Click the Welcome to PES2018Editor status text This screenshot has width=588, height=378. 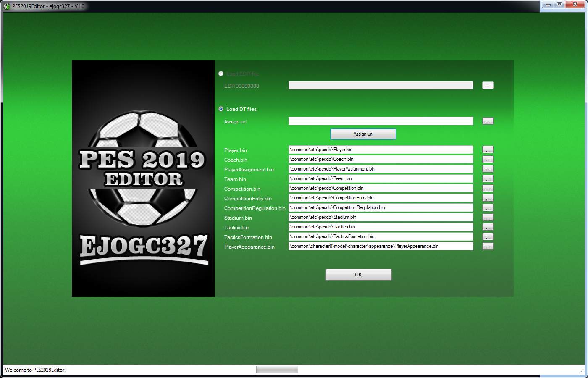coord(35,370)
